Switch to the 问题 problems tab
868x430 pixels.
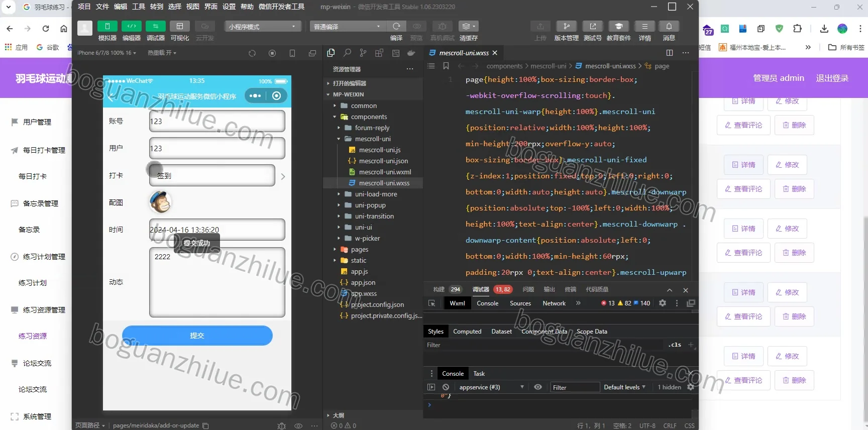point(528,289)
